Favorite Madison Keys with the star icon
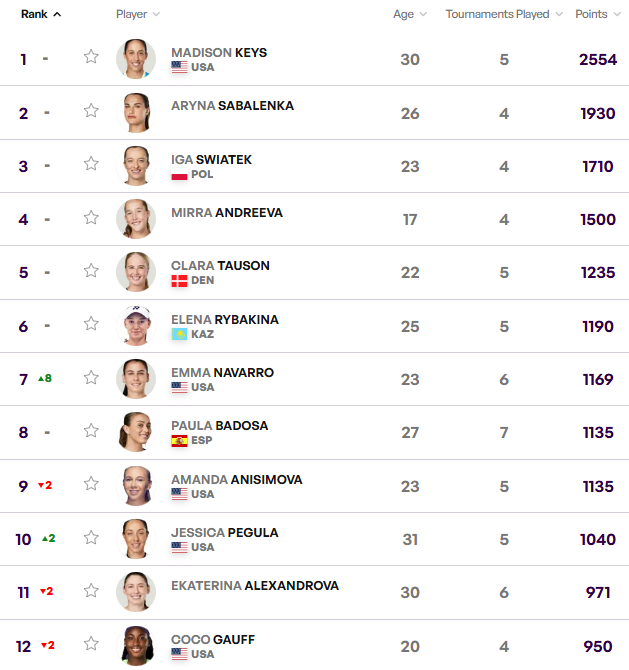 click(x=91, y=57)
